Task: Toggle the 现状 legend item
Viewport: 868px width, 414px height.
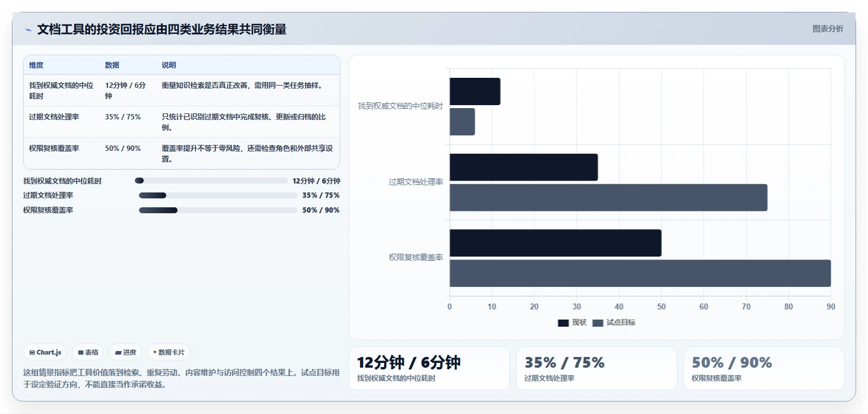Action: click(572, 323)
